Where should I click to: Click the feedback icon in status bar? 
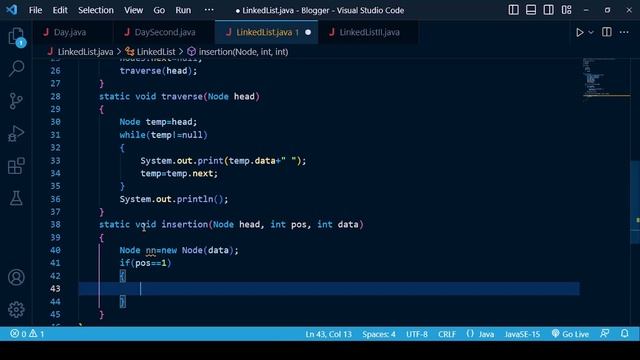click(x=605, y=334)
